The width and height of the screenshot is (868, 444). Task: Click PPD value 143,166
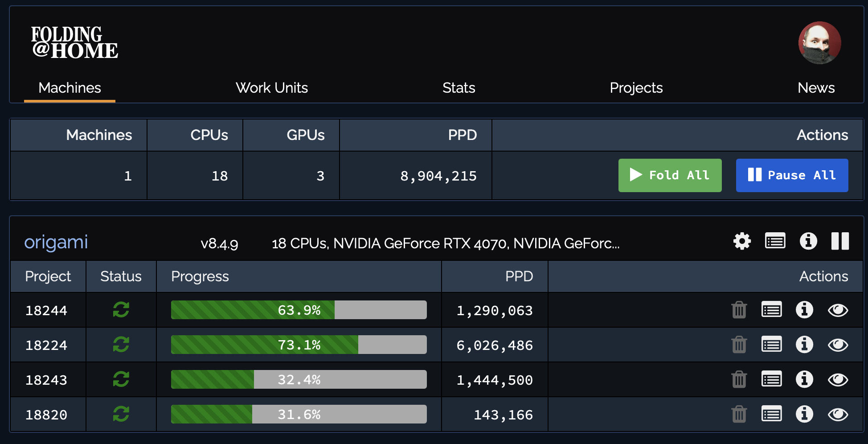pyautogui.click(x=503, y=415)
